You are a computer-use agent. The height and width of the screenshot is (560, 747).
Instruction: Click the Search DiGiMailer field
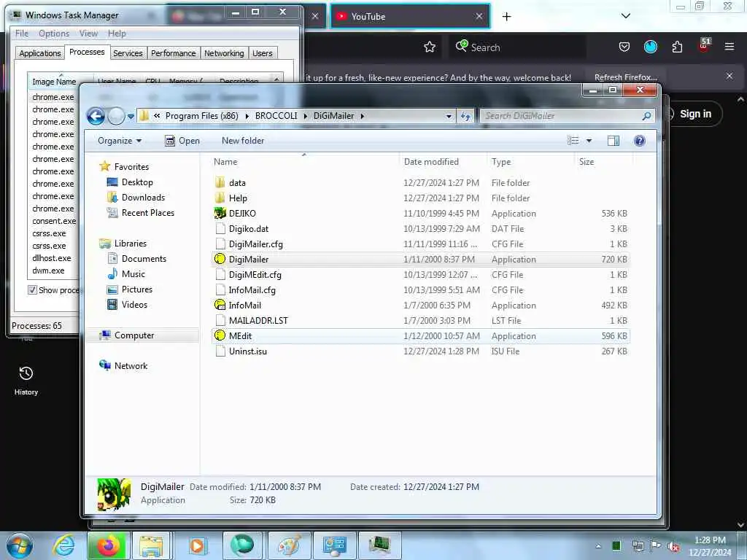pos(567,116)
